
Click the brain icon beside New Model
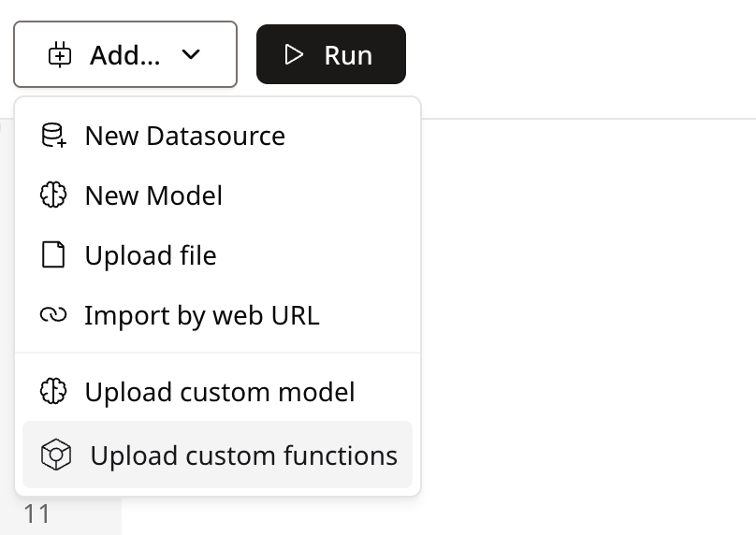click(53, 195)
